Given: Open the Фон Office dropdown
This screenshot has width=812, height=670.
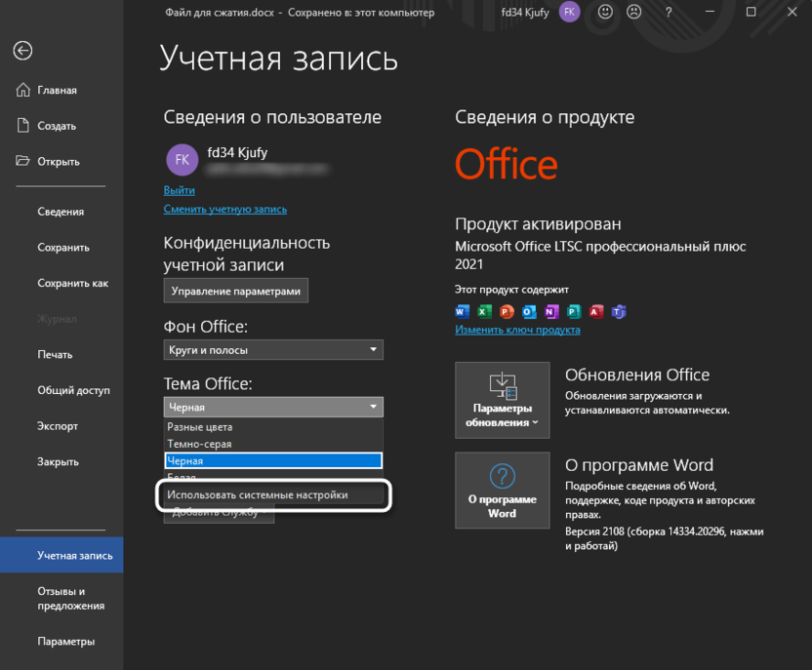Looking at the screenshot, I should click(273, 349).
